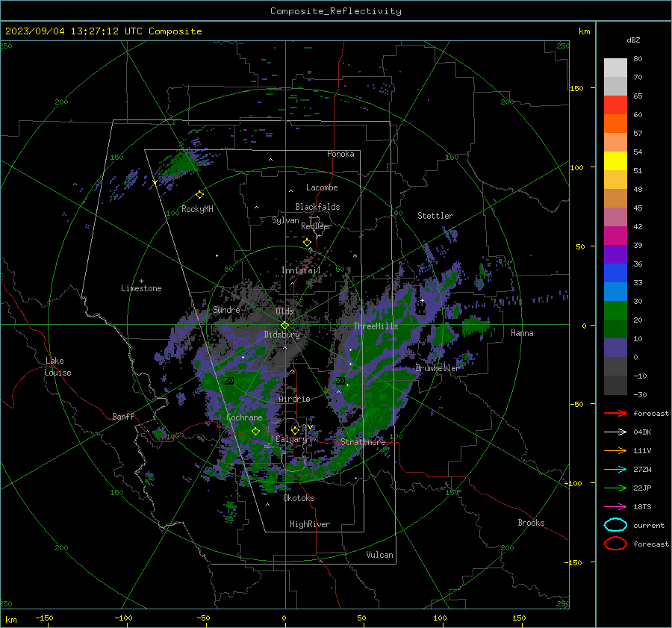The height and width of the screenshot is (628, 672).
Task: Click the cyan 27ZW arrow icon
Action: (x=615, y=470)
